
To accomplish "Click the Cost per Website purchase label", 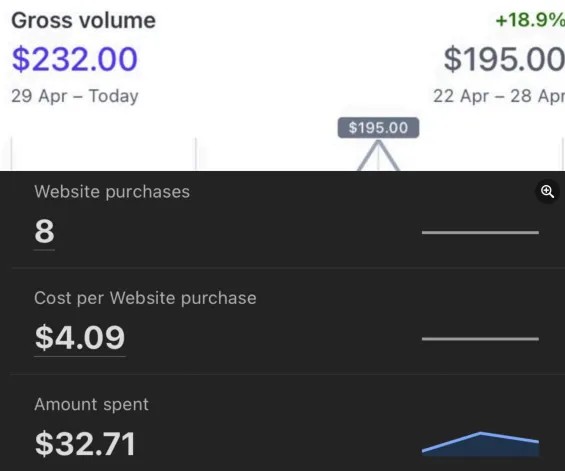I will point(145,298).
